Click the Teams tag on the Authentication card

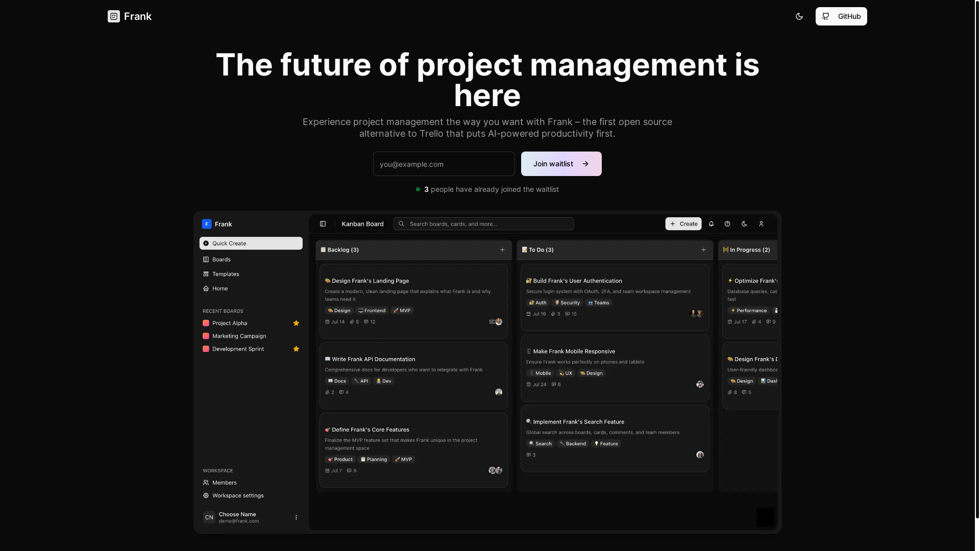pyautogui.click(x=598, y=303)
